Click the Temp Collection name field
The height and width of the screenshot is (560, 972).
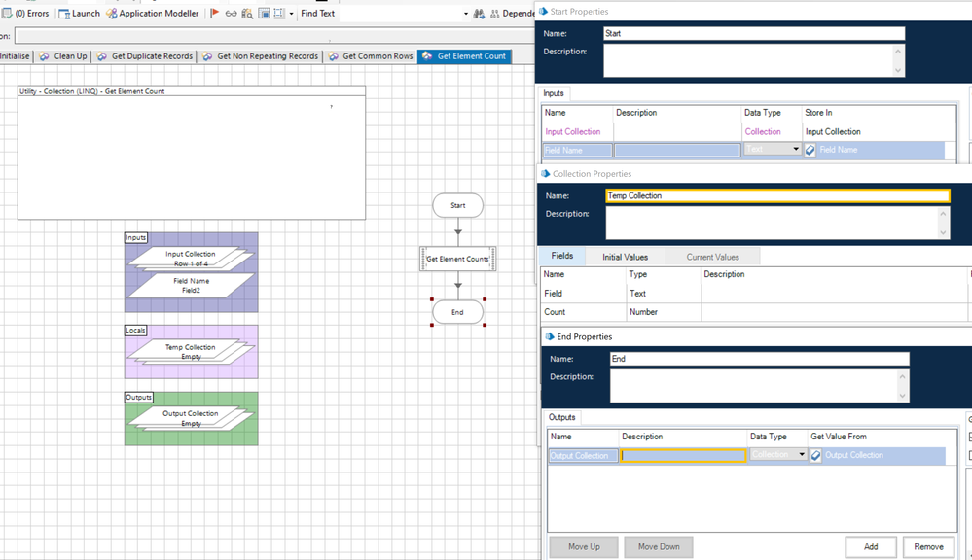(x=776, y=195)
